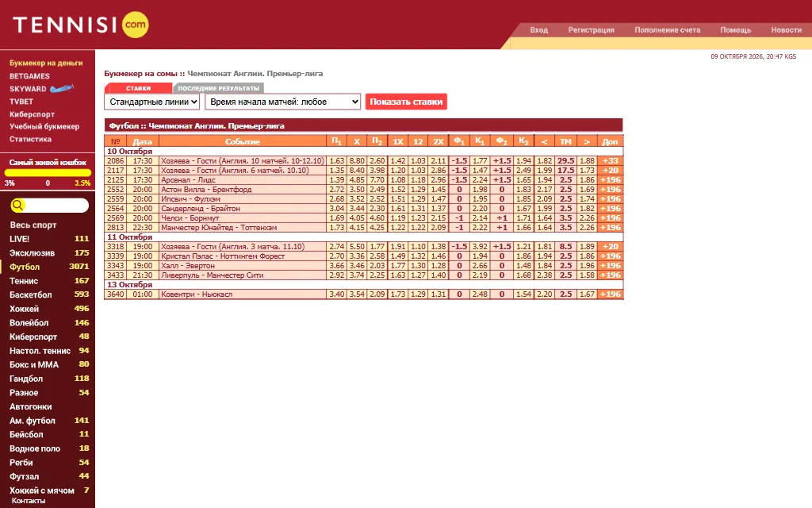
Task: Expand the 'Время начала матчей: любое' dropdown
Action: 283,102
